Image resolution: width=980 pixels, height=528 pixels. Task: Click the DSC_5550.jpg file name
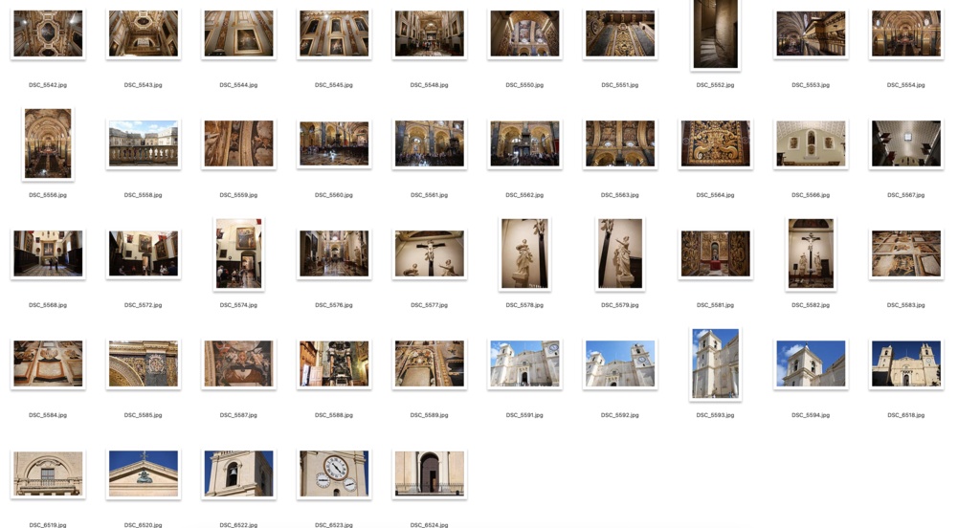pos(524,85)
